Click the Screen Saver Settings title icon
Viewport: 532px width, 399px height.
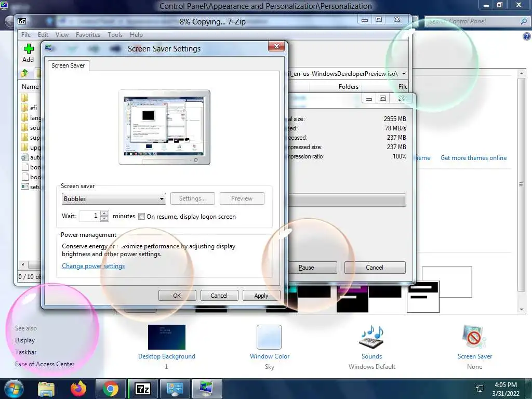(49, 48)
